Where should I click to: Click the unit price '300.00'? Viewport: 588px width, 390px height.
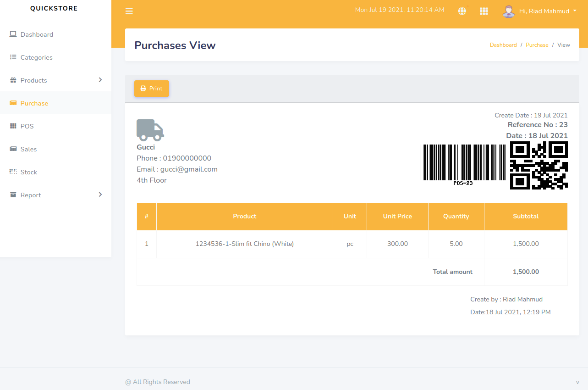(397, 244)
